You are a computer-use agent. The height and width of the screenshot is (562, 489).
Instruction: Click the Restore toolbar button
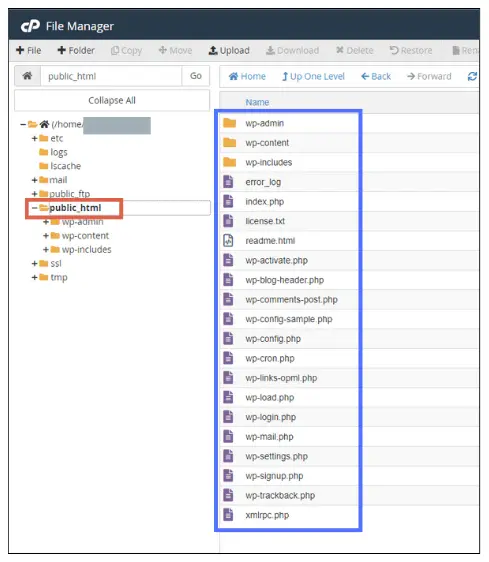pos(411,51)
